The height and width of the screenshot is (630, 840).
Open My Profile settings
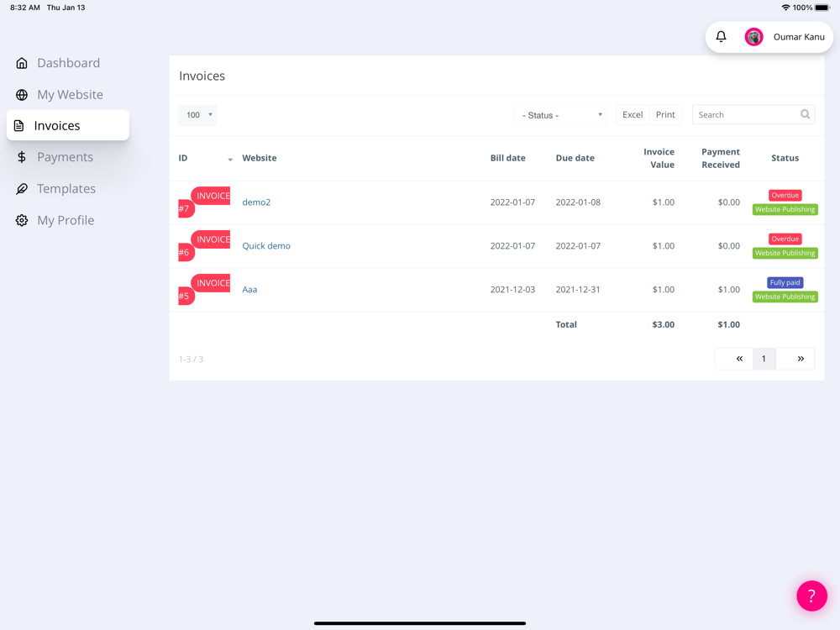click(x=66, y=220)
